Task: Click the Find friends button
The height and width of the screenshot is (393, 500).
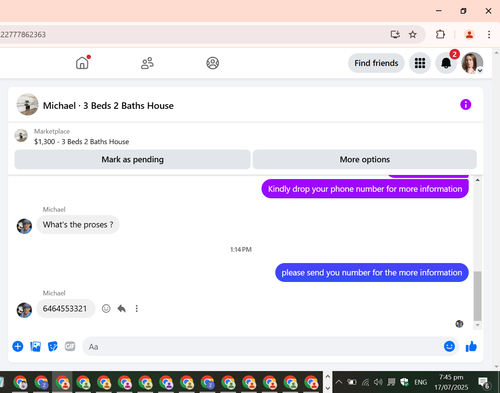Action: pyautogui.click(x=376, y=63)
